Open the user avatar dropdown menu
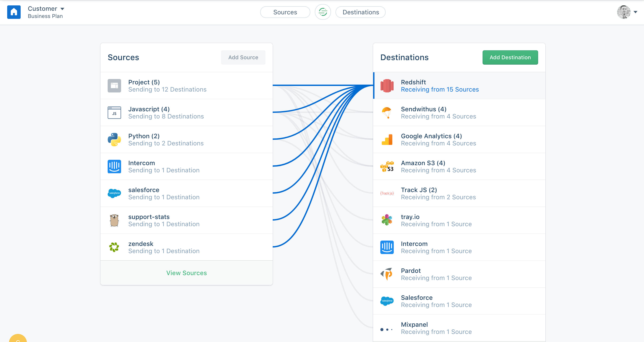 (x=624, y=12)
